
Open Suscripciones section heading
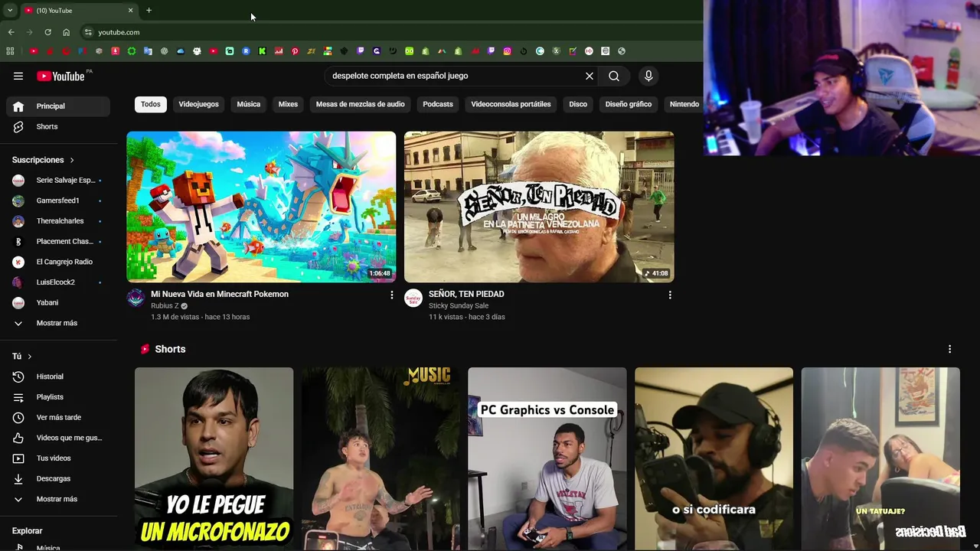[x=43, y=160]
